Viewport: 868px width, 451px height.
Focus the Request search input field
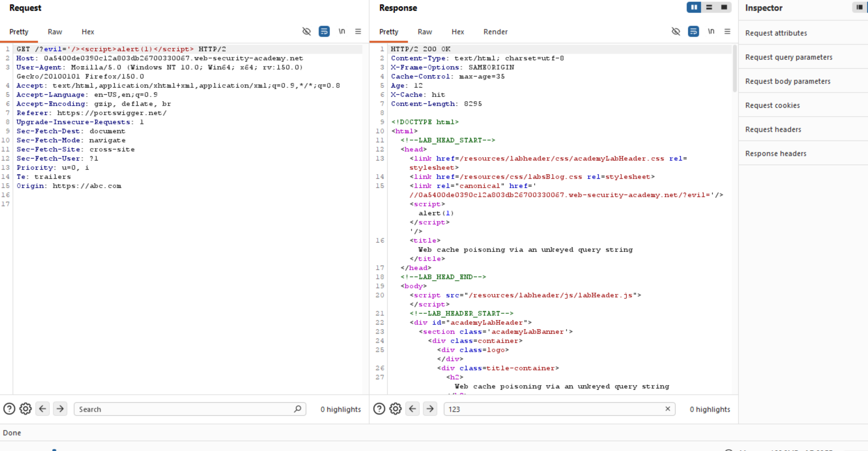[x=190, y=409]
